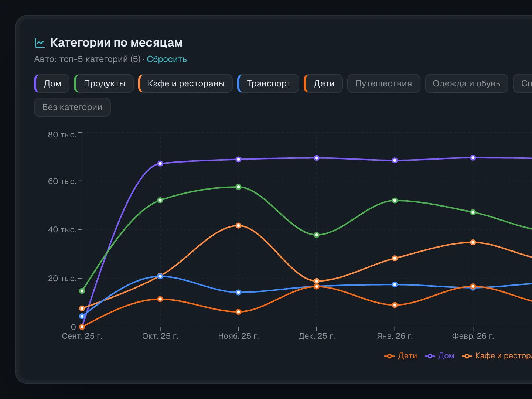This screenshot has width=532, height=399.
Task: Click the Дети orange legend marker icon
Action: click(x=389, y=356)
